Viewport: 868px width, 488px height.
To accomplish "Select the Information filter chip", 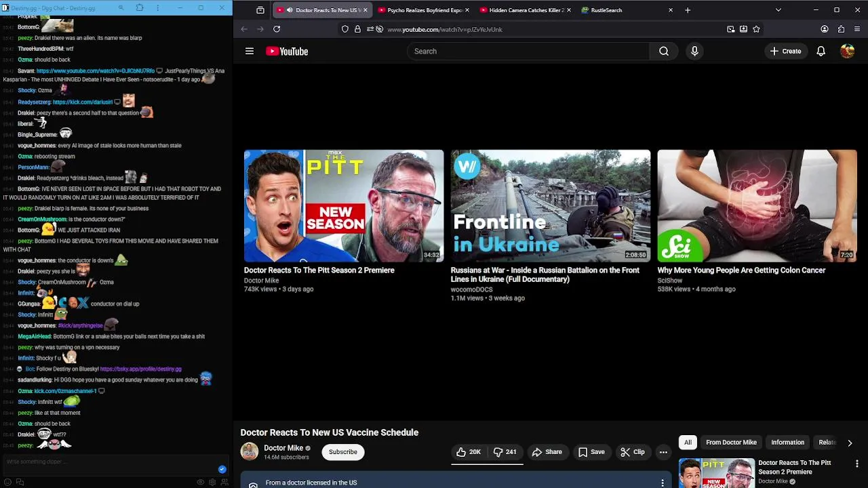I will point(787,443).
